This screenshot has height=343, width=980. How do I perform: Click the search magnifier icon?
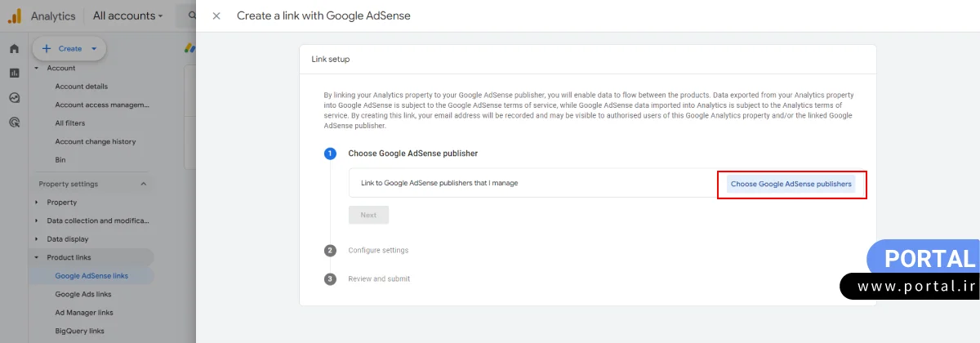(x=191, y=16)
